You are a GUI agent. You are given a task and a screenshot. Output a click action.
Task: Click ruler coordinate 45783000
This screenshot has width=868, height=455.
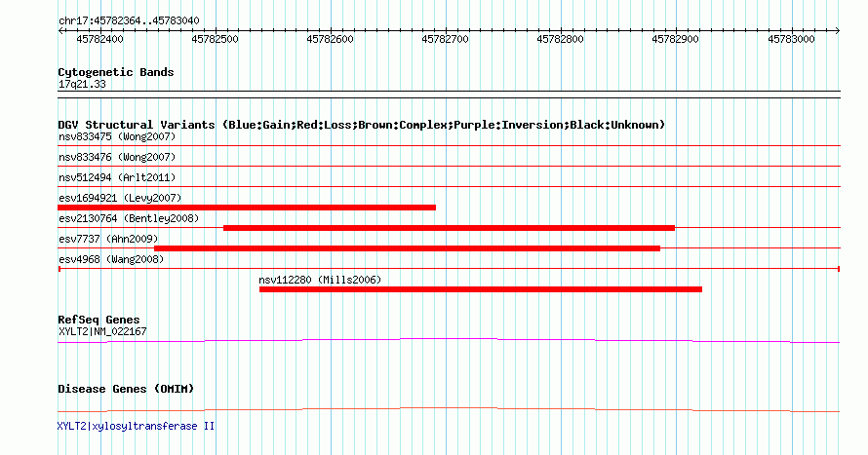click(x=791, y=39)
